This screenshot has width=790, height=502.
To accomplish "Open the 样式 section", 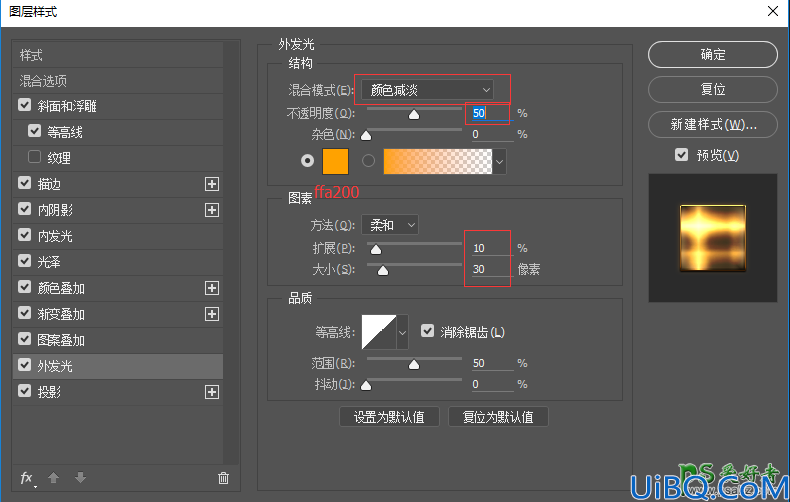I will [x=118, y=55].
